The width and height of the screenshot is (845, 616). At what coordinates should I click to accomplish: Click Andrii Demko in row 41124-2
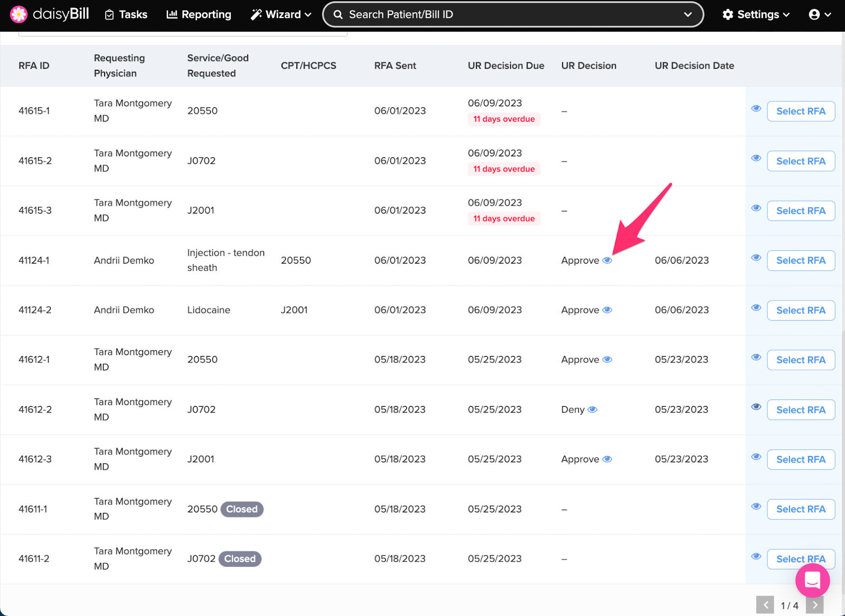[x=124, y=310]
